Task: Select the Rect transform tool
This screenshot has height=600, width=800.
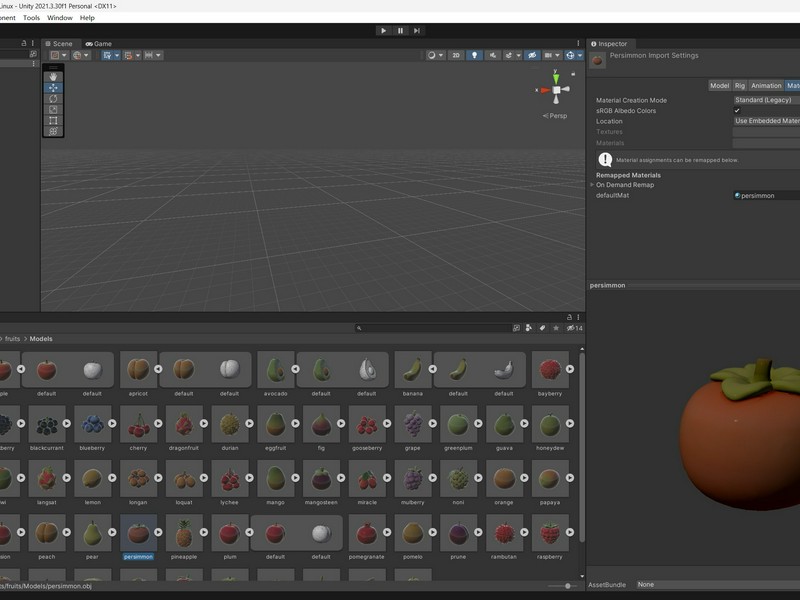Action: tap(53, 120)
